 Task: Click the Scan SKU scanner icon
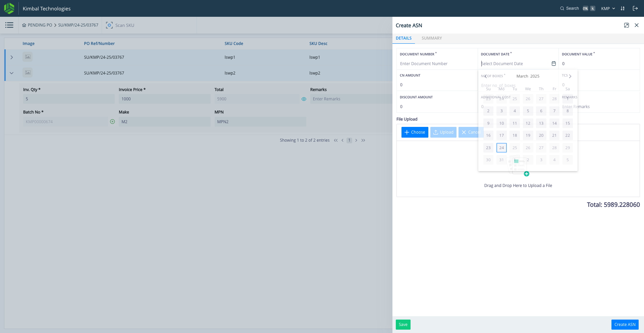(x=109, y=25)
